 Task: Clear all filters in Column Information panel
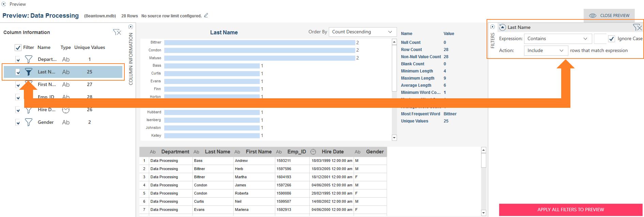click(x=117, y=32)
